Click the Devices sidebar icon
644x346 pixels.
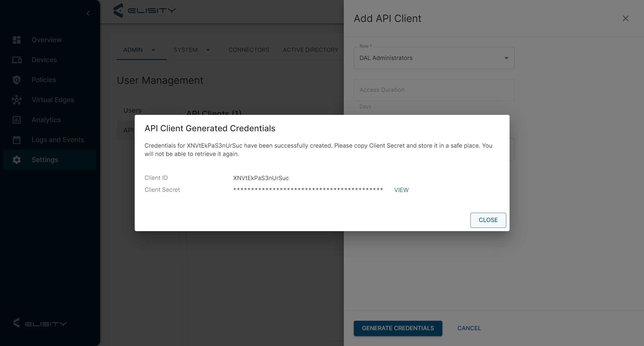click(x=17, y=60)
